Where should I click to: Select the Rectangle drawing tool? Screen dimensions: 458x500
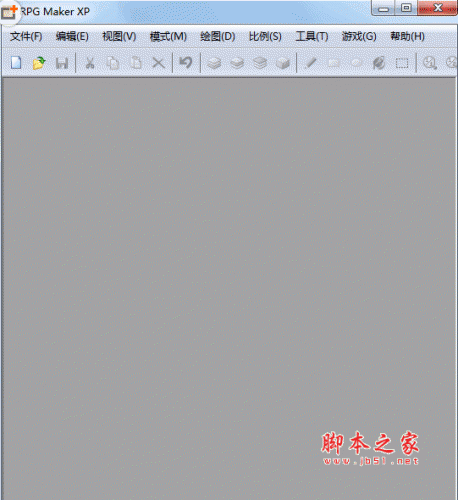[x=334, y=63]
